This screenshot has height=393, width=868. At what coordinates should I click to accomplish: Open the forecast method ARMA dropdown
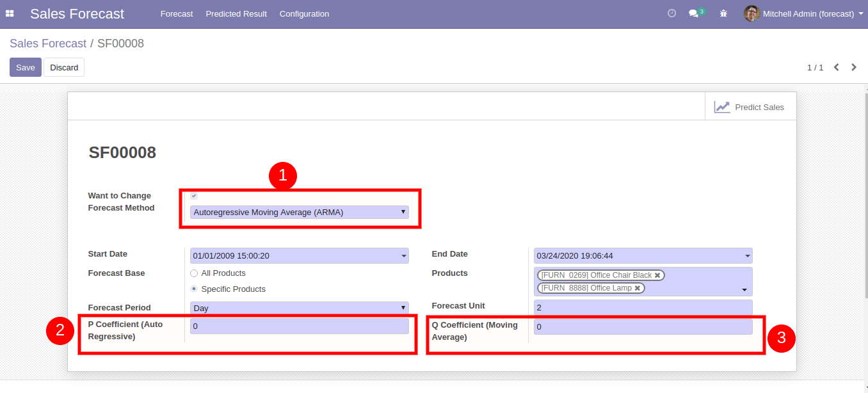pos(299,213)
